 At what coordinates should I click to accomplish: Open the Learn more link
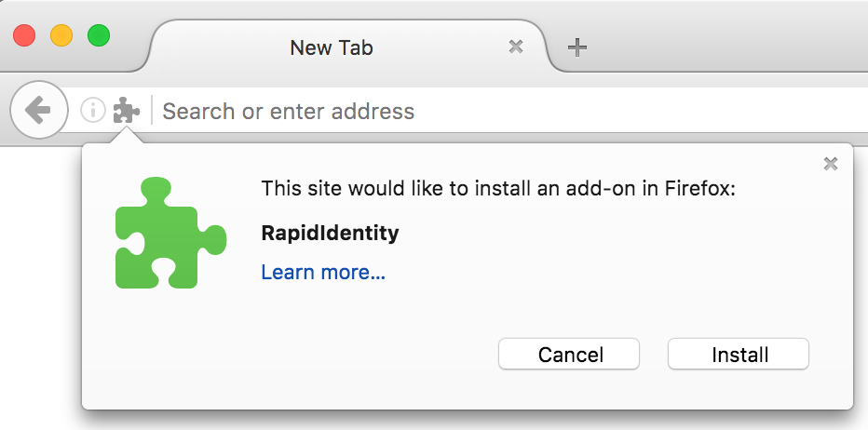coord(323,273)
